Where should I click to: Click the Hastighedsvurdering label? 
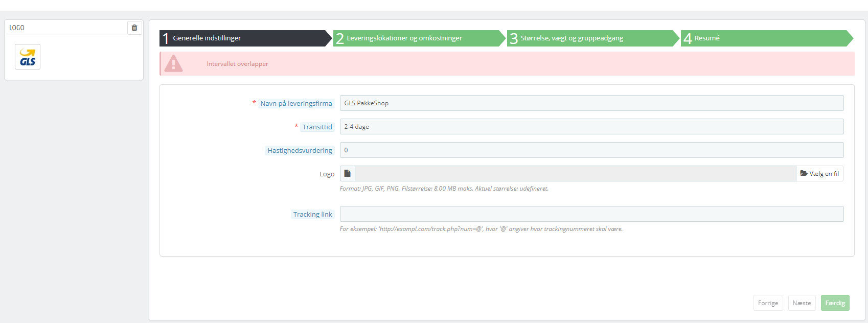[300, 150]
